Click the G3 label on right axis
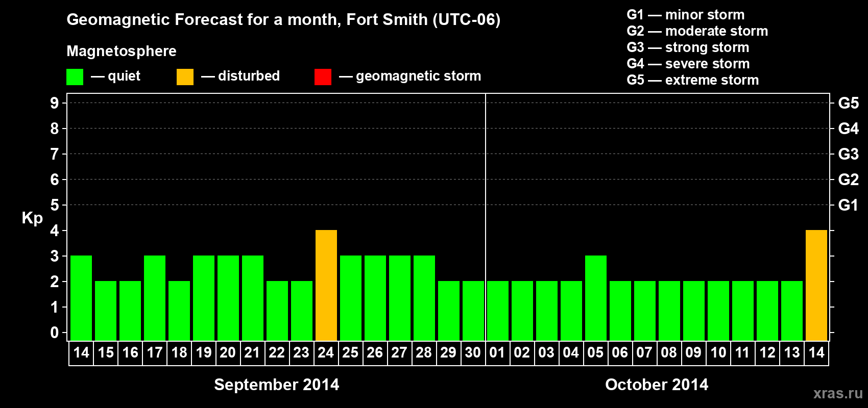The width and height of the screenshot is (868, 408). [x=849, y=154]
